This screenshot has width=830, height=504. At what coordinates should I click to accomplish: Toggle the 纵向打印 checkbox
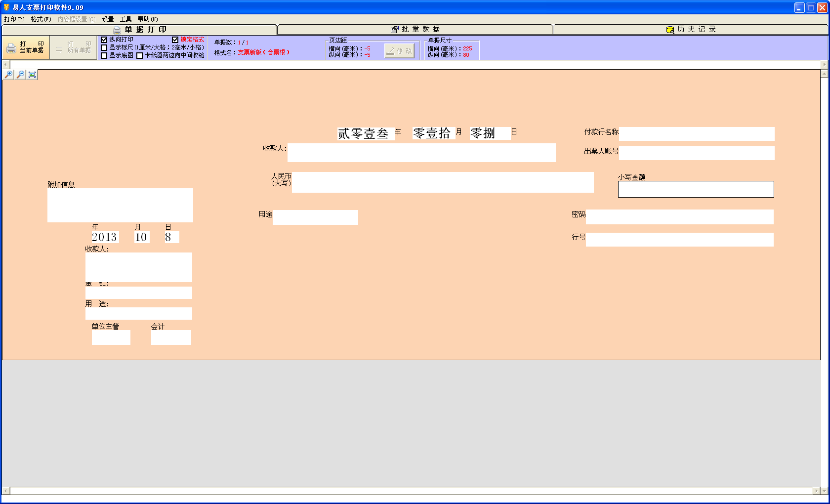(104, 40)
